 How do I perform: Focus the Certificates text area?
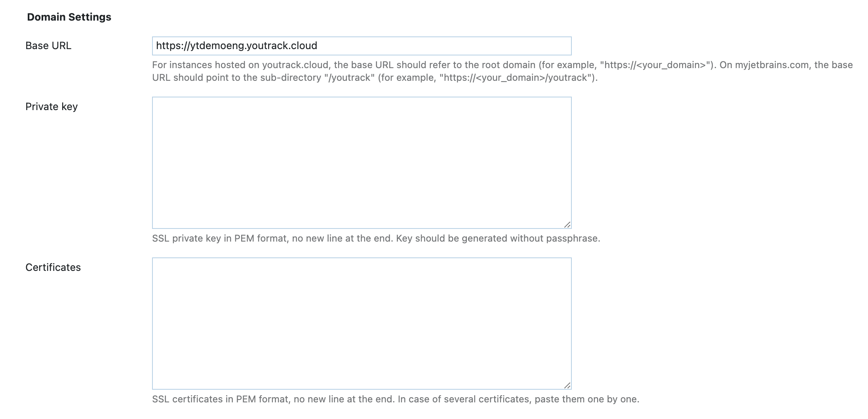(x=362, y=323)
